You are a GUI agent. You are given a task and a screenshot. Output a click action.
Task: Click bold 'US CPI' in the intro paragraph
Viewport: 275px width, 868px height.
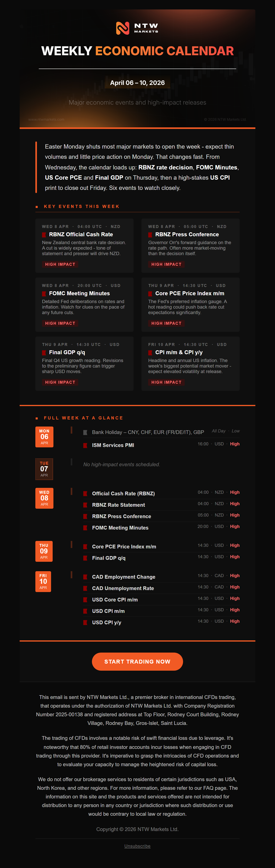click(220, 178)
